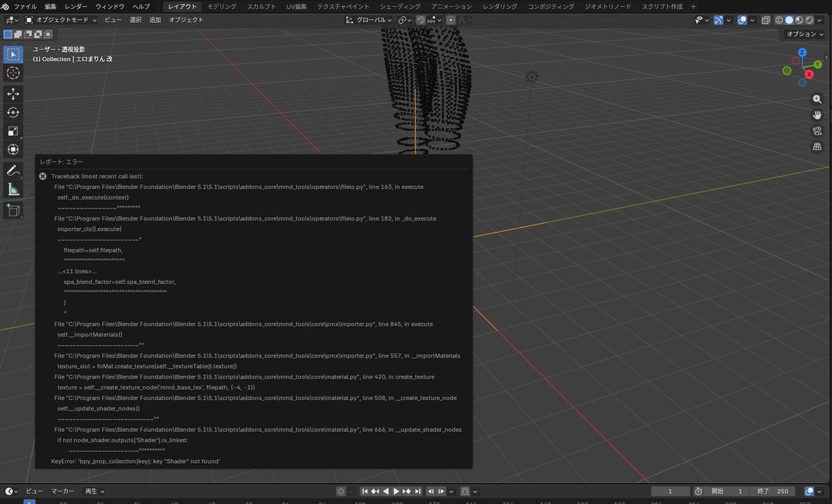Toggle preview range clock icon
The image size is (832, 504).
pyautogui.click(x=698, y=491)
